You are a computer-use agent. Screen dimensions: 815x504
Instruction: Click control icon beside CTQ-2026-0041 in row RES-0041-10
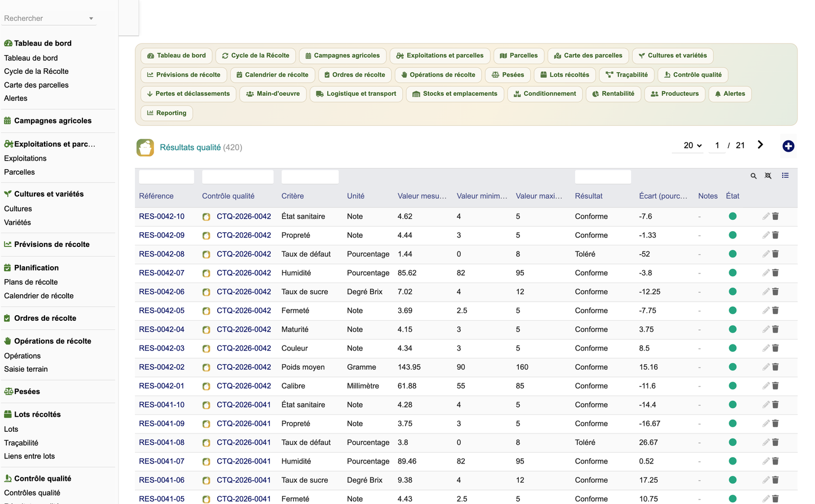click(206, 405)
